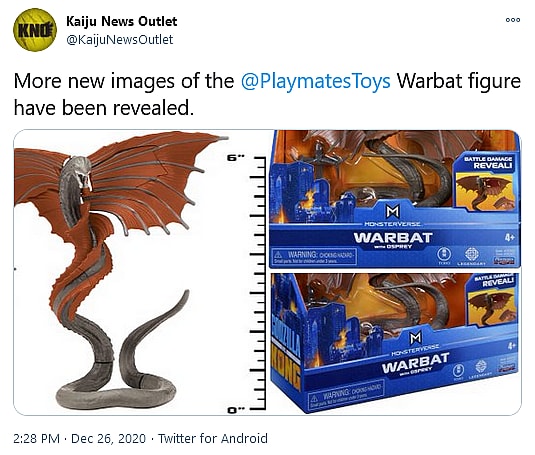Open the top Warbat box packaging image
Viewport: 535px width, 455px height.
395,200
